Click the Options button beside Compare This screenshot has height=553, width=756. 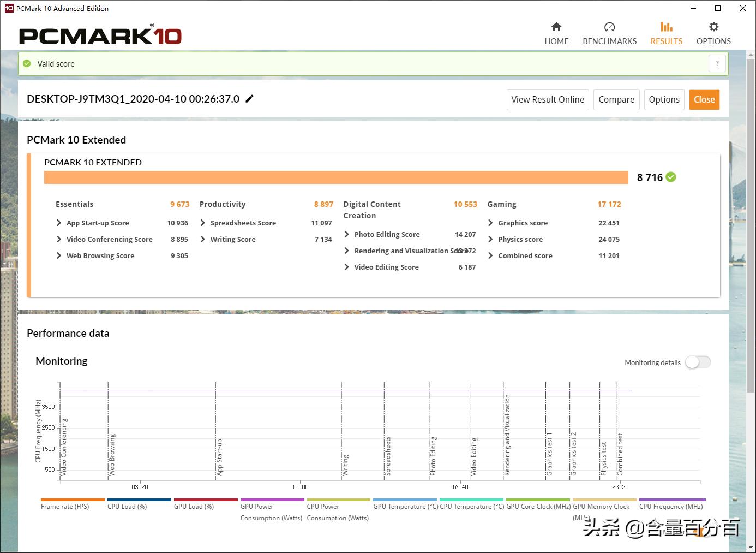(664, 99)
